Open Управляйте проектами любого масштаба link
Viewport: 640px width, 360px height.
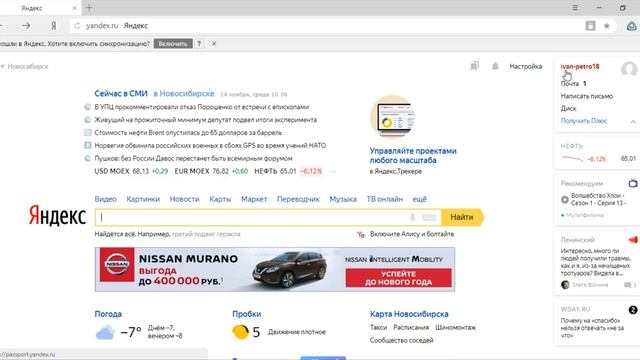[x=413, y=156]
